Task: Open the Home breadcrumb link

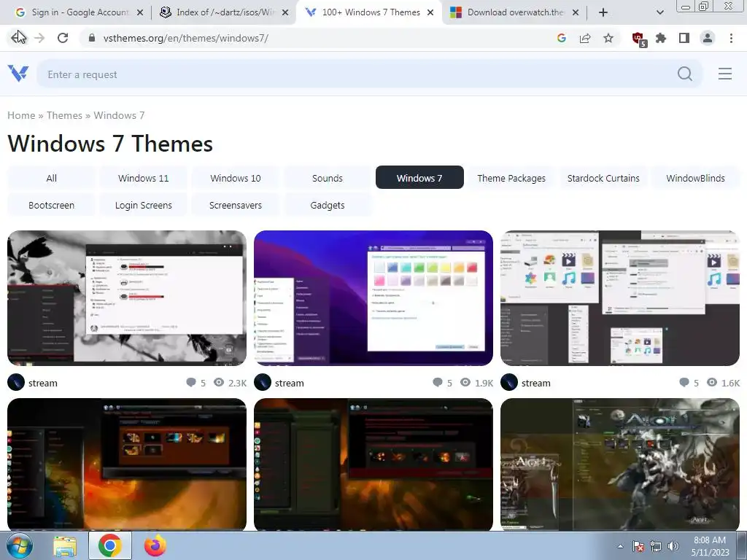Action: click(x=21, y=115)
